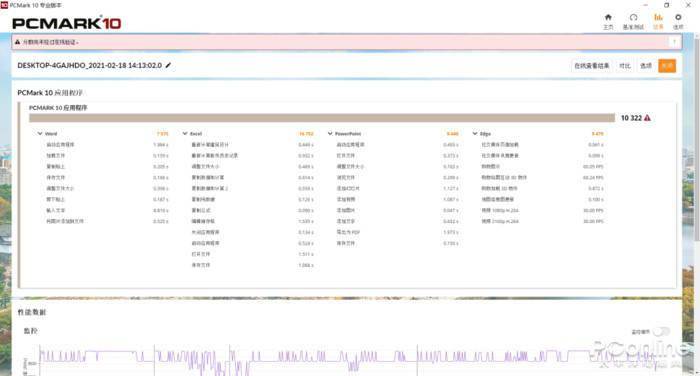Toggle the monitoring details switch
700x376 pixels.
pos(662,331)
